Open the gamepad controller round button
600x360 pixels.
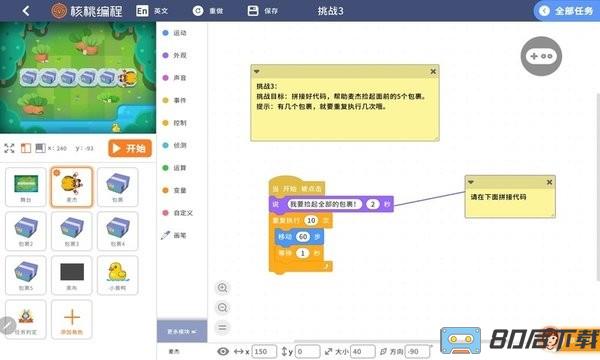tap(541, 56)
